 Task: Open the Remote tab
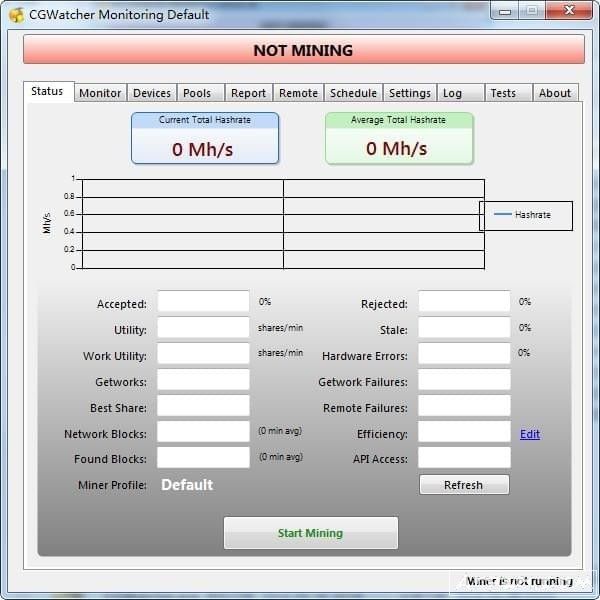point(298,93)
